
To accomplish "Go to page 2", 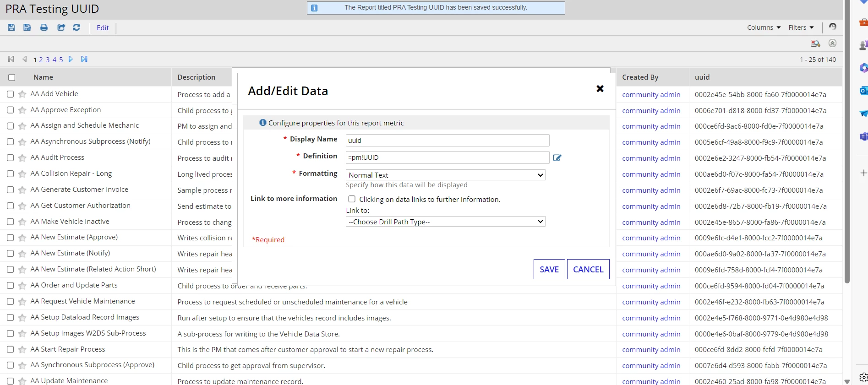I will [41, 60].
